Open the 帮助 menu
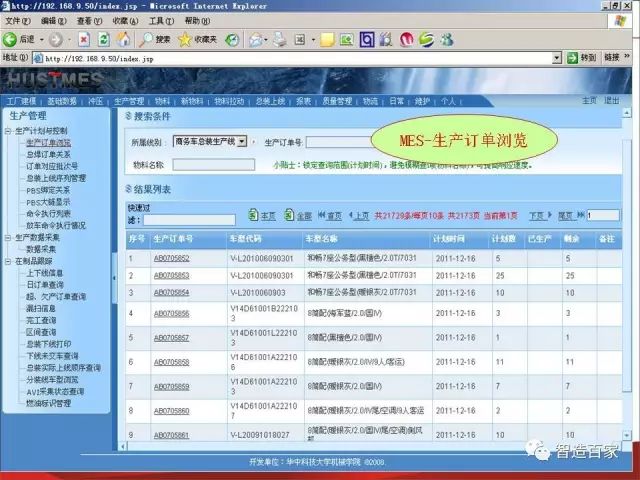The image size is (640, 480). (x=197, y=21)
